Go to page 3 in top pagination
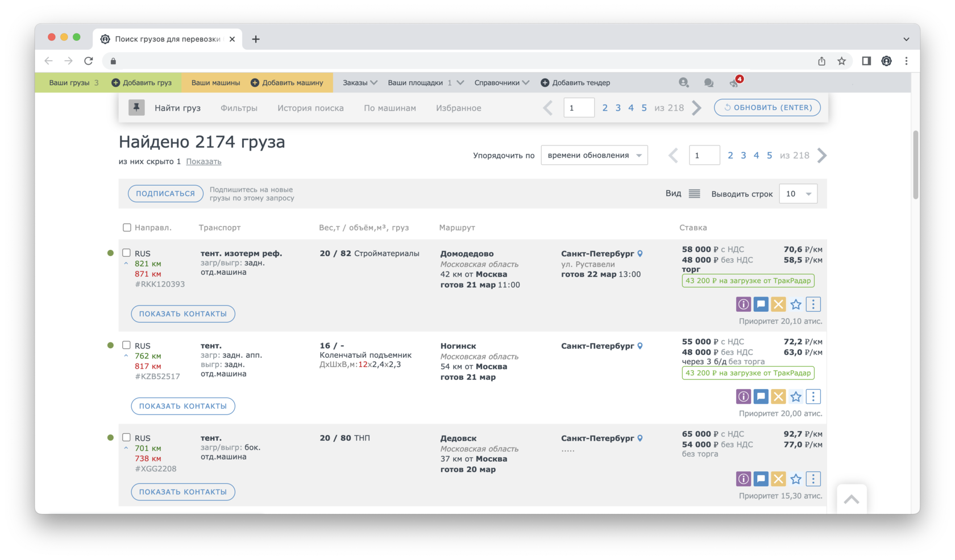Screen dimensions: 955x560 tap(618, 108)
